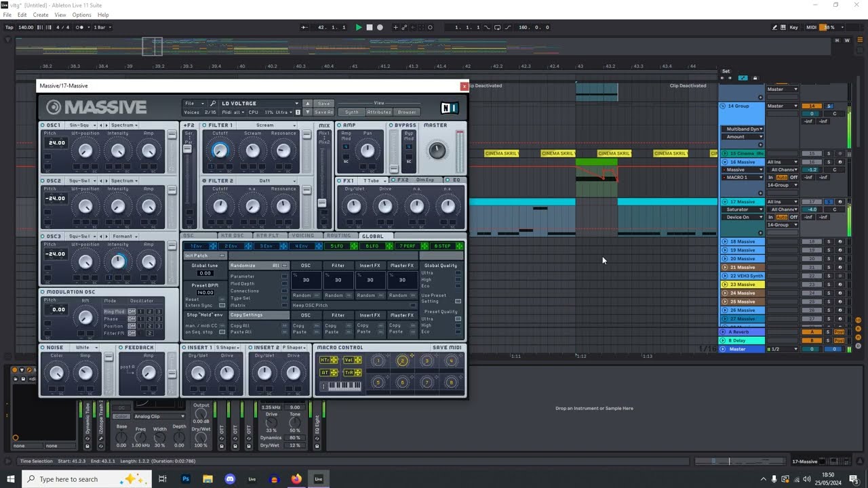The width and height of the screenshot is (868, 488).
Task: Click the Save preset button in Massive
Action: [323, 104]
